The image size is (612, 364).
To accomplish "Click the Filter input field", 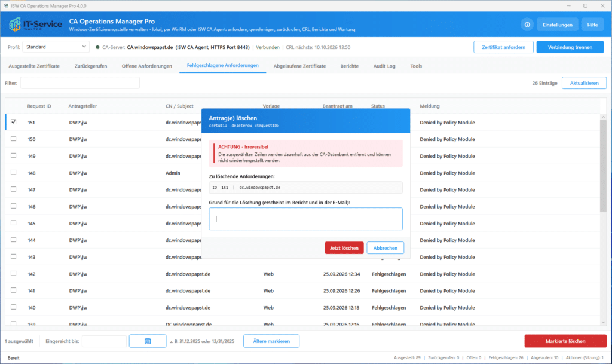I will point(80,82).
